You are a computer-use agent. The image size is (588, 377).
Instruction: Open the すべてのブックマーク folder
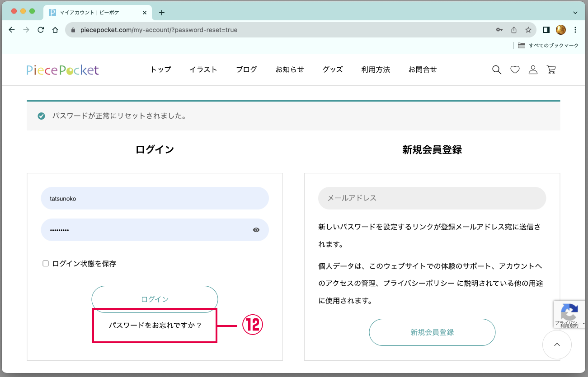[x=548, y=46]
